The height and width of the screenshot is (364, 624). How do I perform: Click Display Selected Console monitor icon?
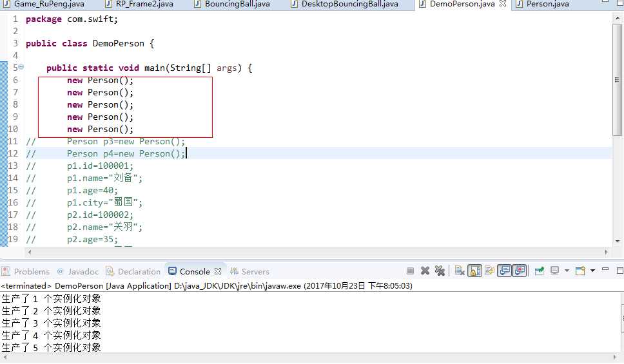(555, 271)
